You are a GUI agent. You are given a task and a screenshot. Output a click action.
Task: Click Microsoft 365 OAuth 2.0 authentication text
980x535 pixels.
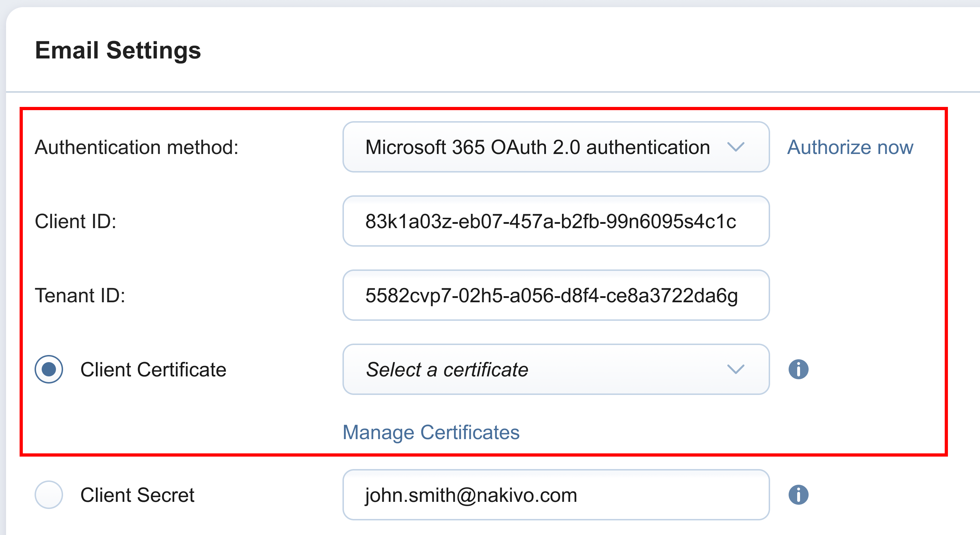(x=537, y=147)
